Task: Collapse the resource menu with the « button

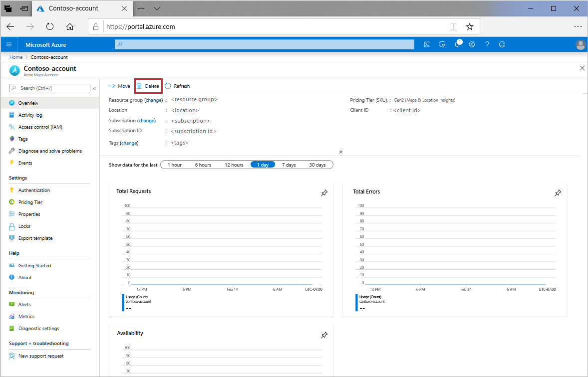Action: coord(94,87)
